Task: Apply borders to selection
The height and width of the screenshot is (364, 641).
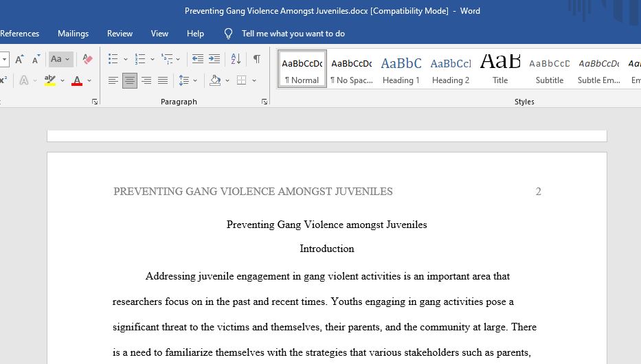Action: point(242,80)
